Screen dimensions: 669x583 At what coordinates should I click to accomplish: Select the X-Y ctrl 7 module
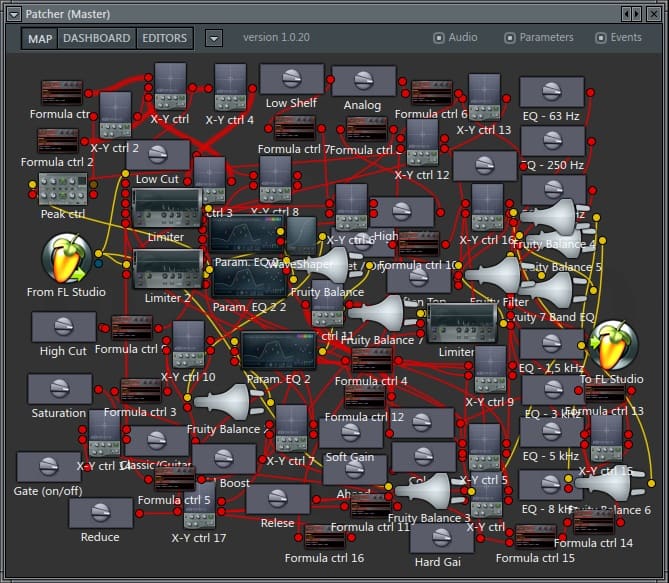click(291, 429)
